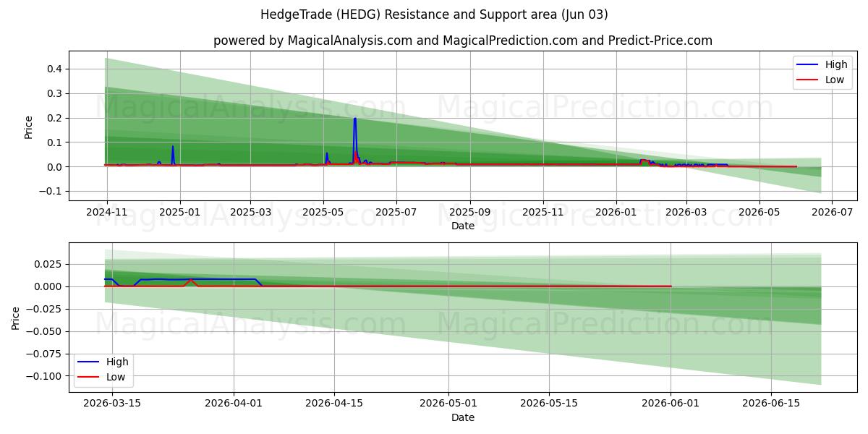This screenshot has width=868, height=434.
Task: Click the 2025-07 date tick label
Action: [x=396, y=213]
